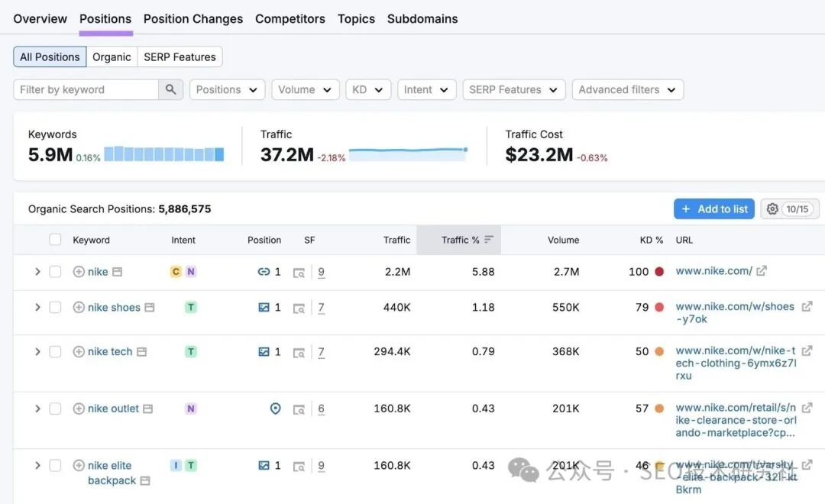The image size is (825, 504).
Task: Click the local pin icon in 'nike outlet' row
Action: point(276,409)
